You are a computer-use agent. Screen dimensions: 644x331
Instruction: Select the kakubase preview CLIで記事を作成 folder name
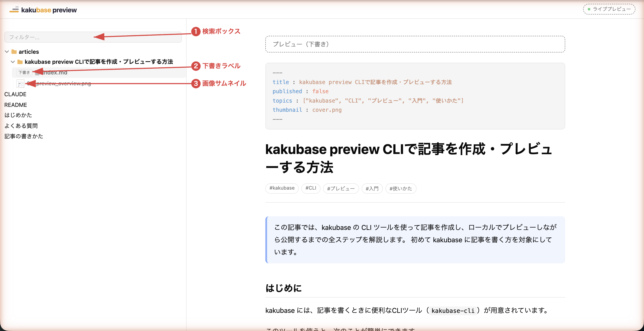[x=99, y=62]
